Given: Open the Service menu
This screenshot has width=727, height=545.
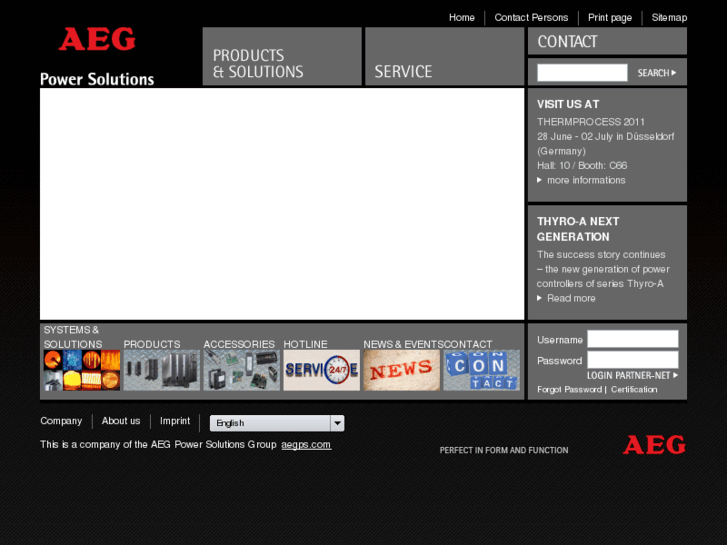Looking at the screenshot, I should pyautogui.click(x=445, y=56).
